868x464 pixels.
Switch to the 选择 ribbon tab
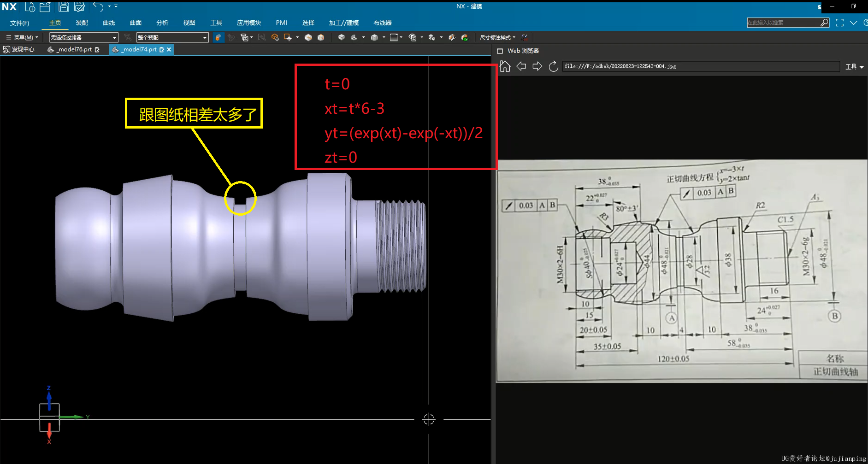[x=308, y=23]
